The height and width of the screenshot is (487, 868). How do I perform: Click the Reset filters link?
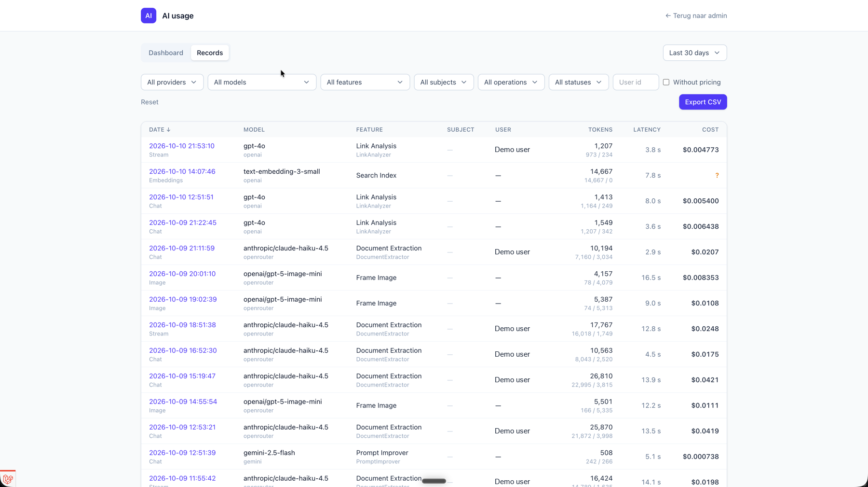coord(149,102)
